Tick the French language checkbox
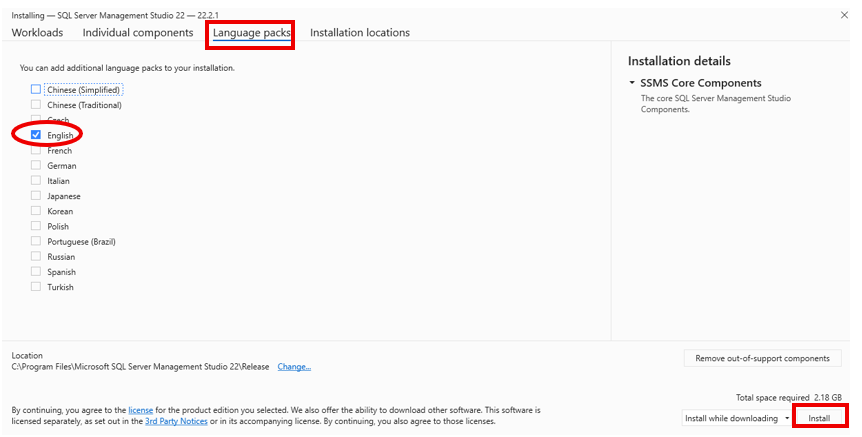Viewport: 862px width, 437px height. (36, 150)
